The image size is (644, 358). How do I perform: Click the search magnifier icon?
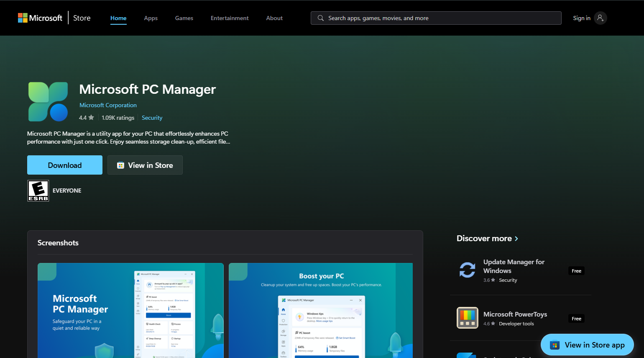[321, 18]
